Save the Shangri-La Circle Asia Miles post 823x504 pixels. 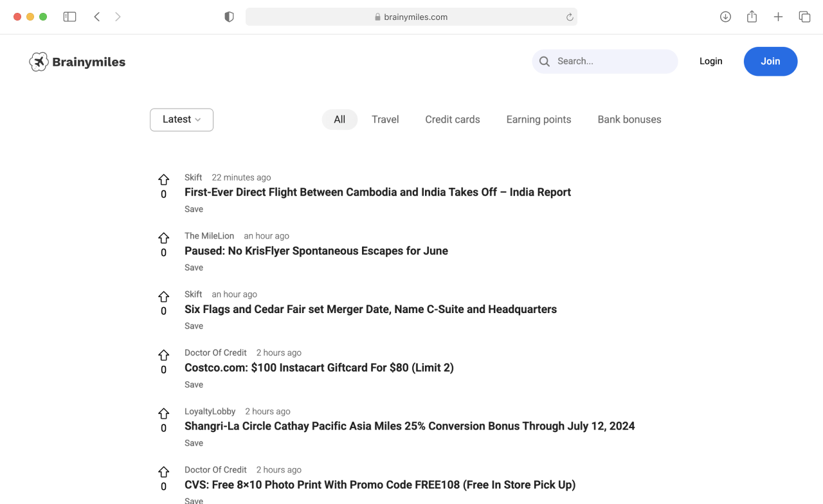[194, 443]
